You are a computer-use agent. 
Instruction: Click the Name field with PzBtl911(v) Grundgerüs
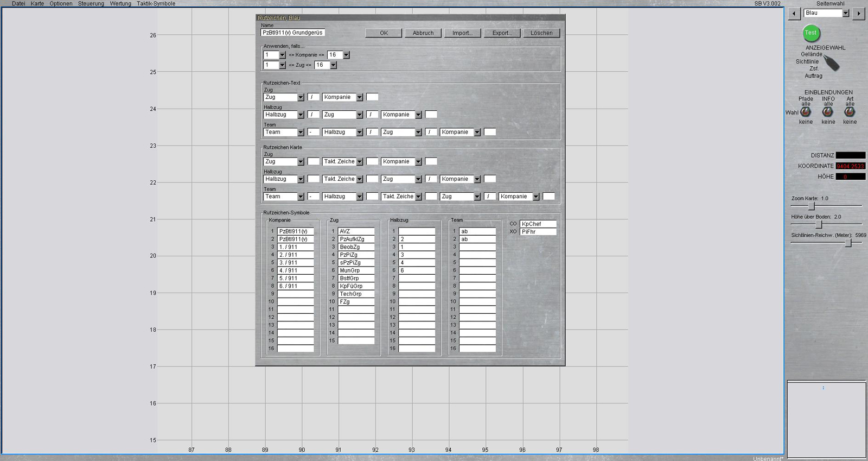click(293, 33)
